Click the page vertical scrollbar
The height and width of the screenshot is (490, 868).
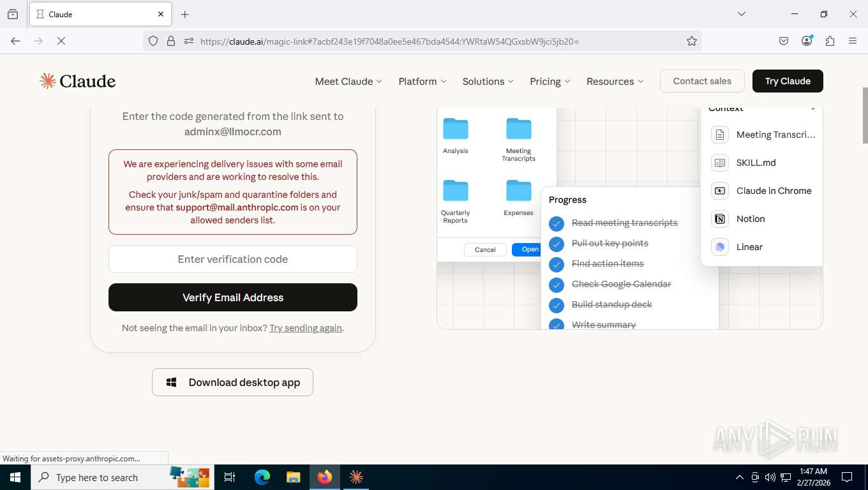coord(864,115)
